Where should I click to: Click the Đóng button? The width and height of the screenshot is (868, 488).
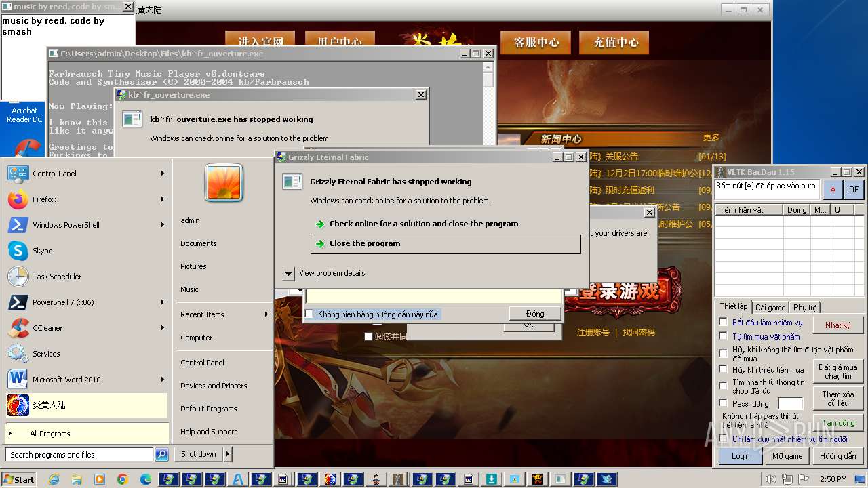[535, 314]
